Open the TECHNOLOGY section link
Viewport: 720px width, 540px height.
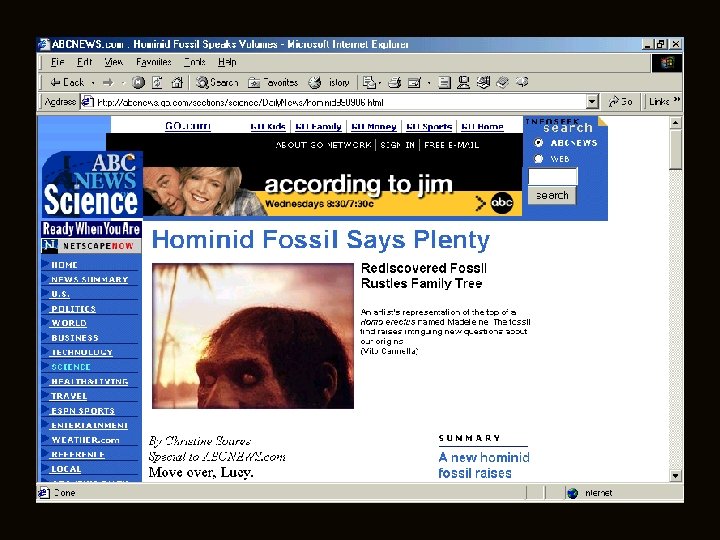82,352
